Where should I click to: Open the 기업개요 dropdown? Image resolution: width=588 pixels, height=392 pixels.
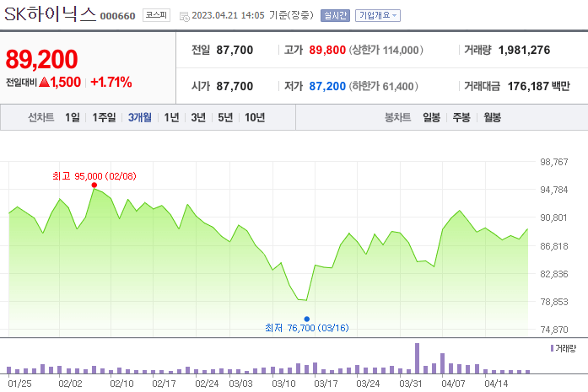[378, 15]
